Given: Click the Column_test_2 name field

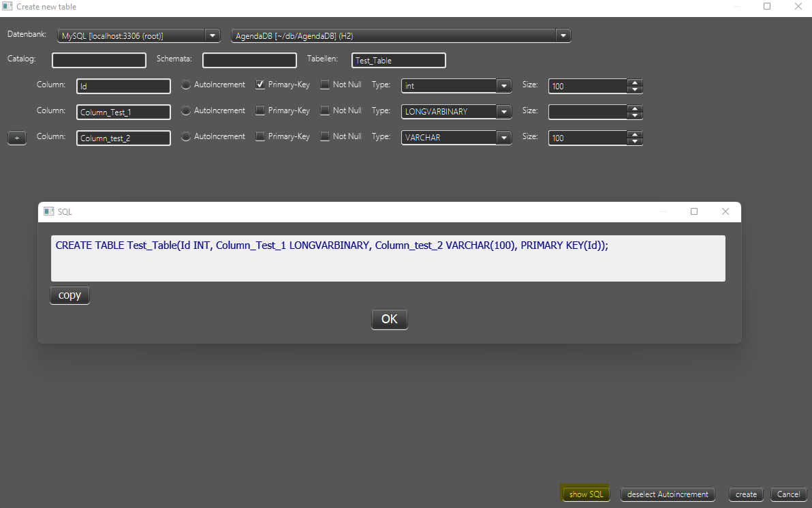Looking at the screenshot, I should point(123,138).
